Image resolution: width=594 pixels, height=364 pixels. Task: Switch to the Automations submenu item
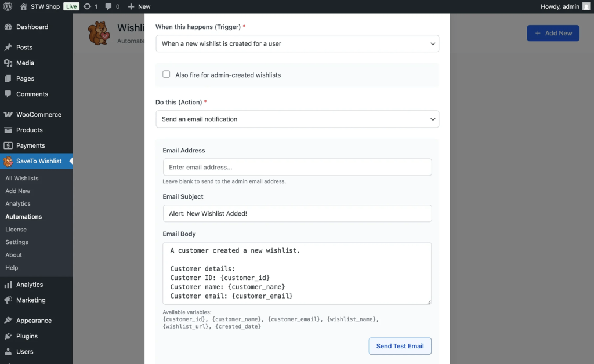point(24,216)
